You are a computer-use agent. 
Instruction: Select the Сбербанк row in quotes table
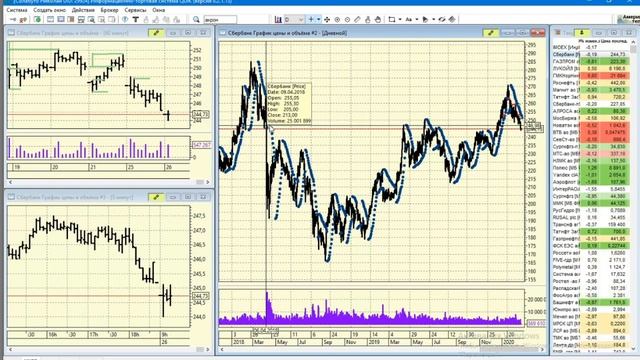point(591,54)
